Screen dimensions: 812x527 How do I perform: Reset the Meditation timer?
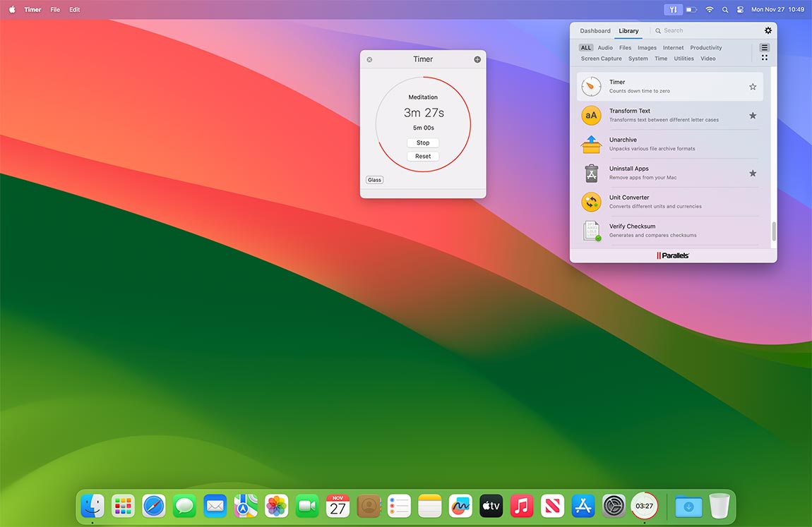coord(422,156)
